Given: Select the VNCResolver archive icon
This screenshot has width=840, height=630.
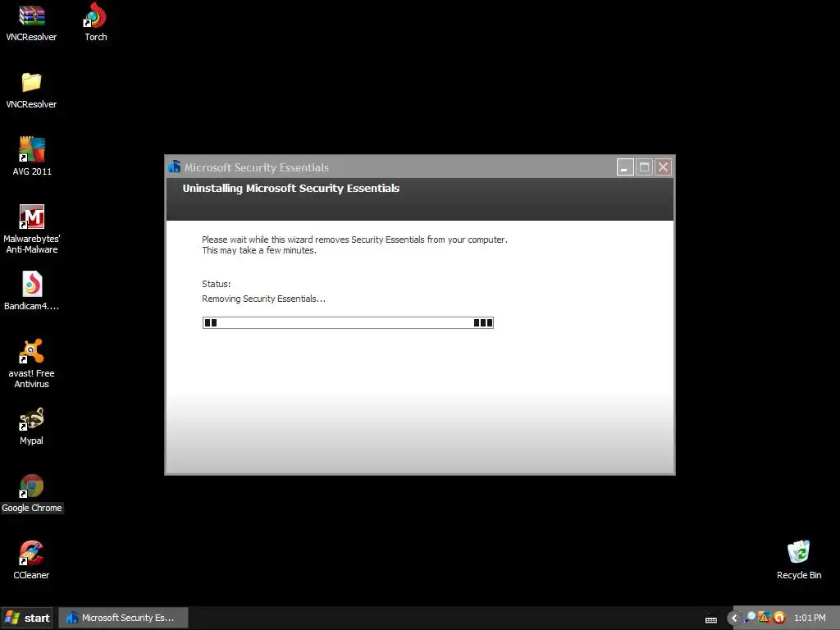Looking at the screenshot, I should [32, 15].
